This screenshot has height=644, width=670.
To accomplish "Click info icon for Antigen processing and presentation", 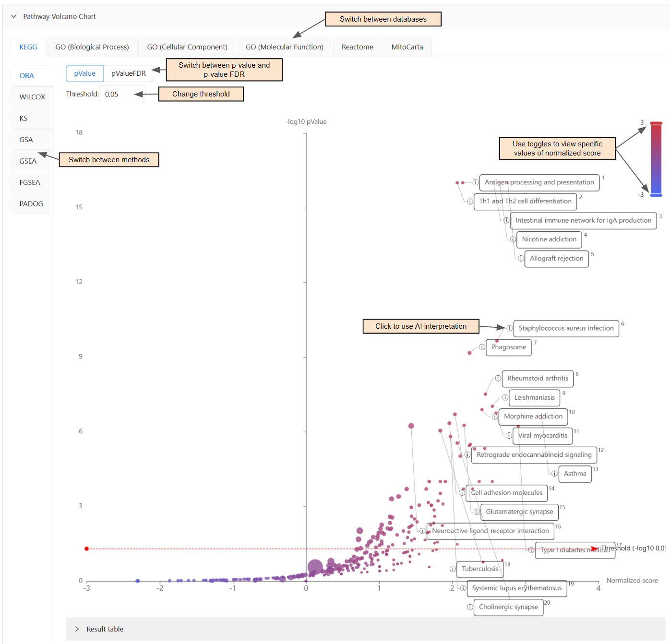I will [476, 182].
